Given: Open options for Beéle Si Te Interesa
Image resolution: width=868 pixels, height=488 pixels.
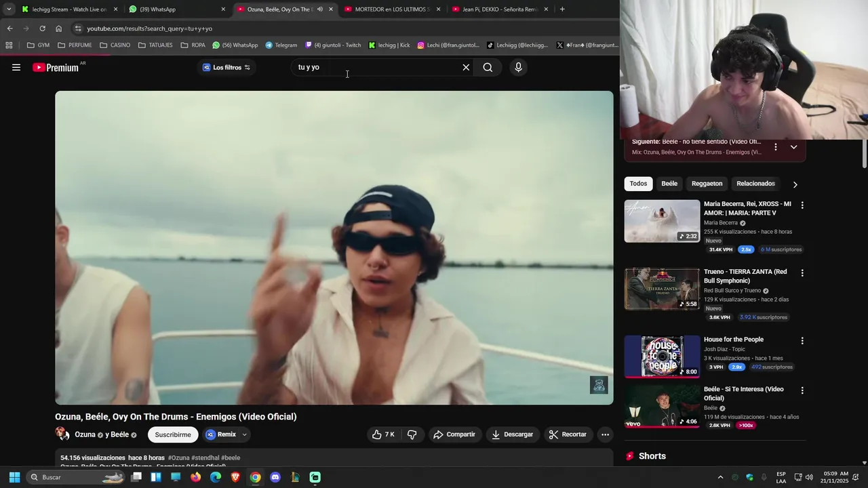Looking at the screenshot, I should coord(802,390).
